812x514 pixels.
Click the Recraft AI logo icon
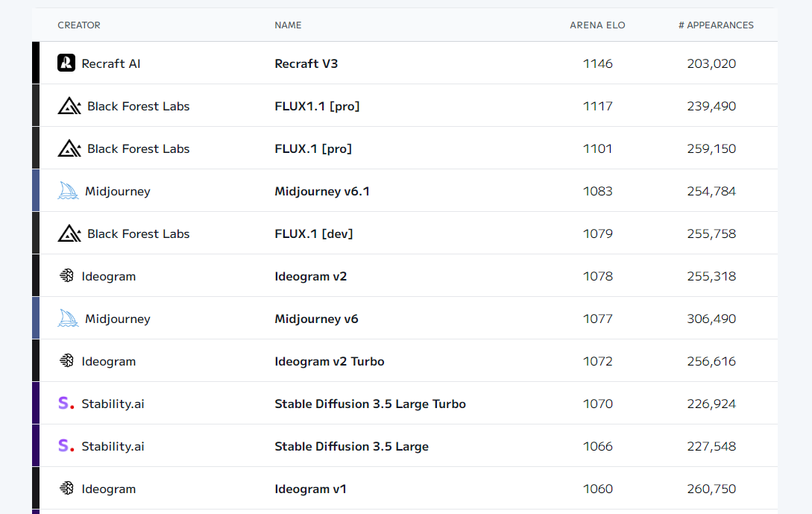pyautogui.click(x=66, y=63)
